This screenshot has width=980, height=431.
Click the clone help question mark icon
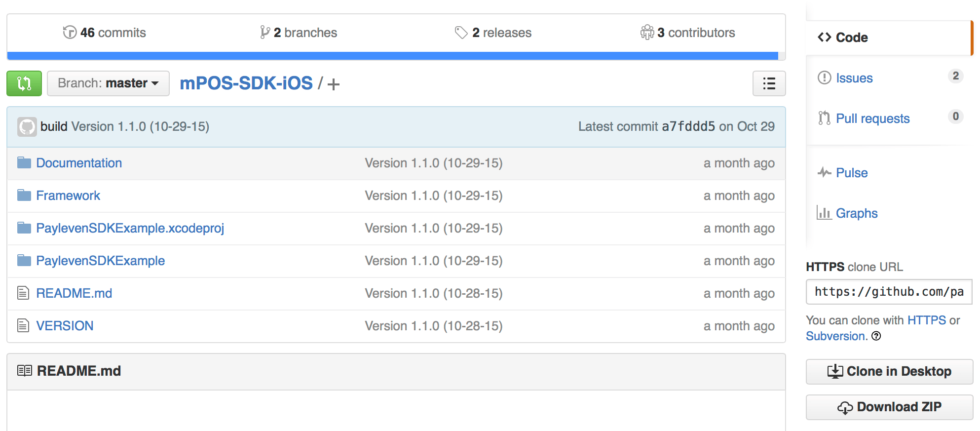(x=876, y=336)
